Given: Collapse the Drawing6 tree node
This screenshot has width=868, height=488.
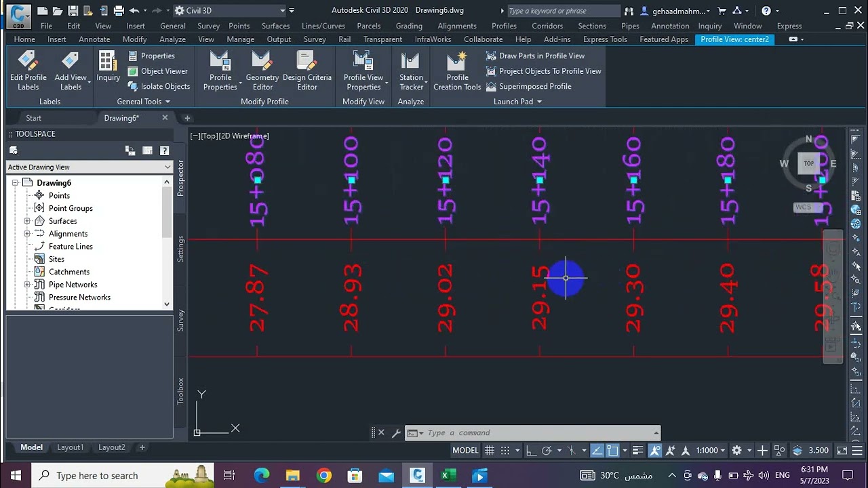Looking at the screenshot, I should click(15, 183).
